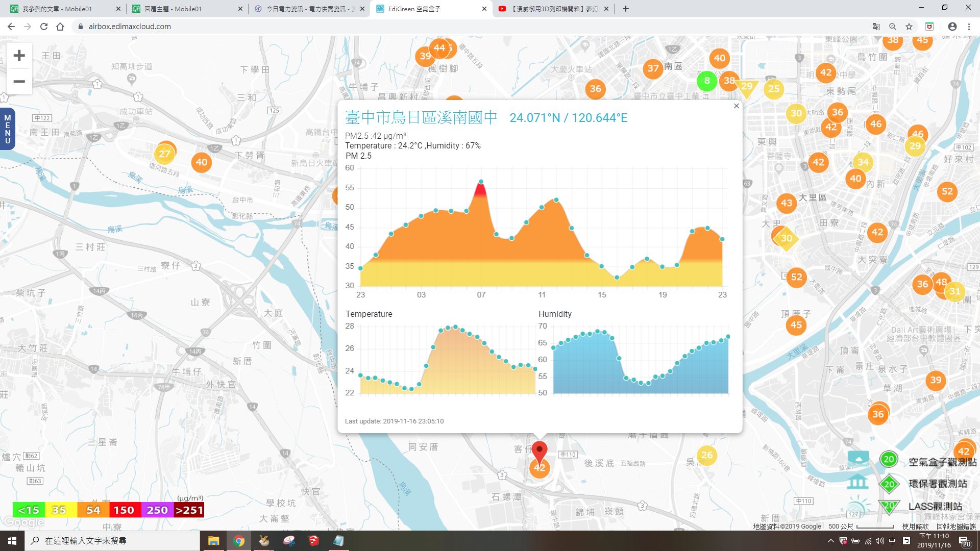The height and width of the screenshot is (551, 980).
Task: Open the 48 sensor marker
Action: point(941,282)
